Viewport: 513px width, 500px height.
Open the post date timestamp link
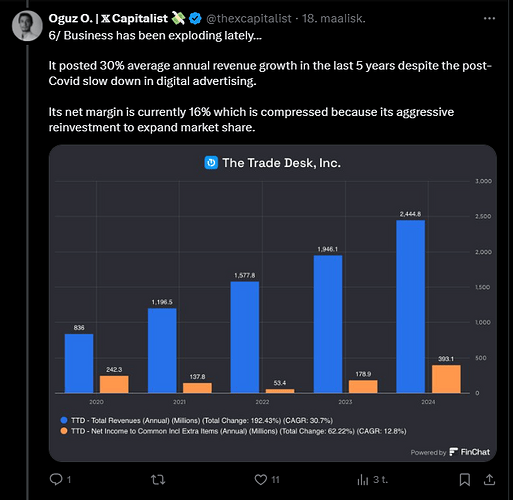(334, 18)
